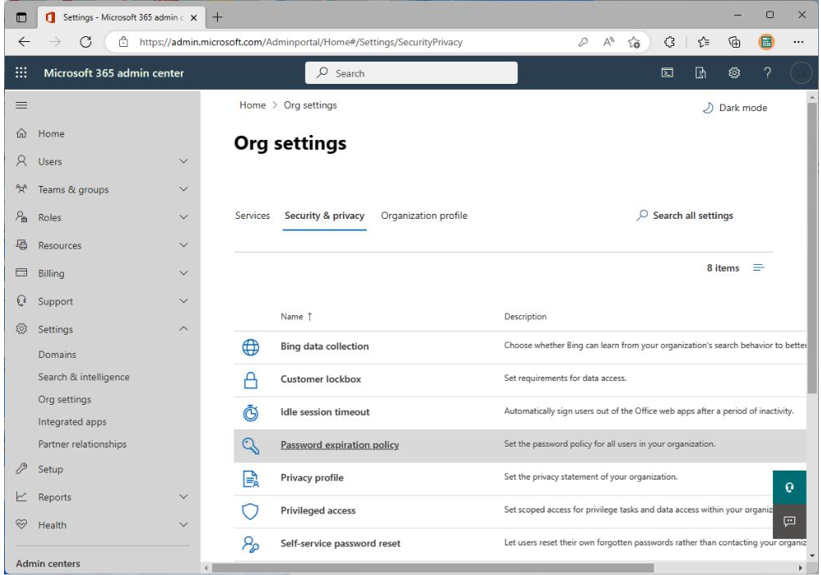This screenshot has height=575, width=821.
Task: Open browser Favorites star list icon
Action: coord(703,42)
